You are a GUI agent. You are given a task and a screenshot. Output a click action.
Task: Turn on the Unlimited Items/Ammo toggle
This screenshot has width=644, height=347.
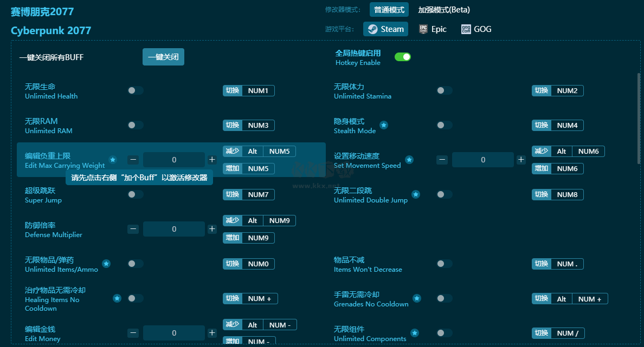tap(135, 264)
